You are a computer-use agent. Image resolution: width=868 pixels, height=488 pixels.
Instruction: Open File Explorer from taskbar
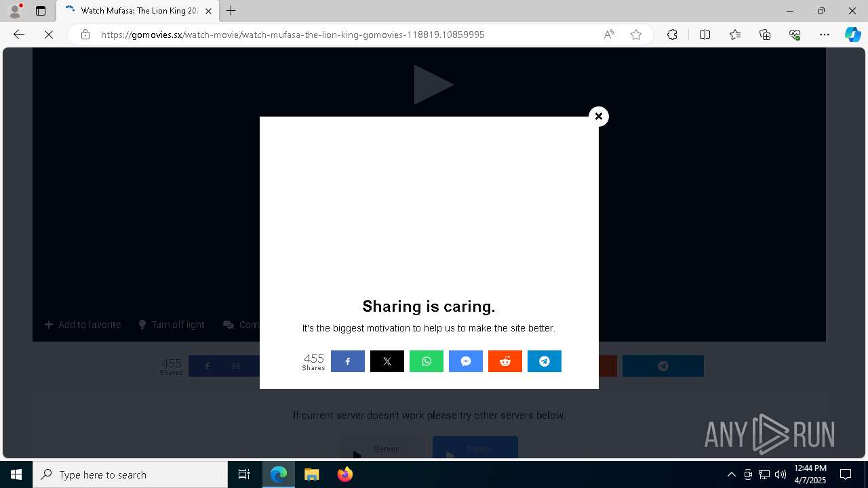click(x=311, y=474)
